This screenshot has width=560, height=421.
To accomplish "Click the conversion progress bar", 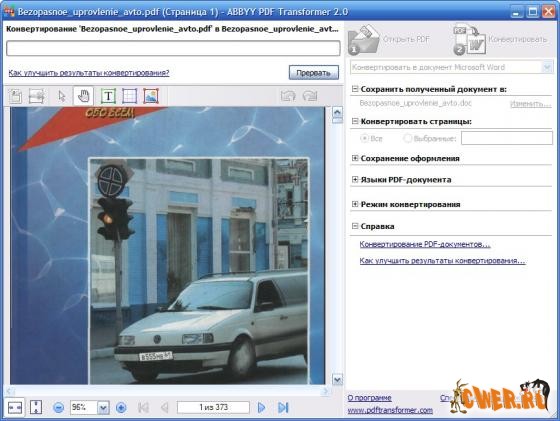I will click(x=173, y=48).
